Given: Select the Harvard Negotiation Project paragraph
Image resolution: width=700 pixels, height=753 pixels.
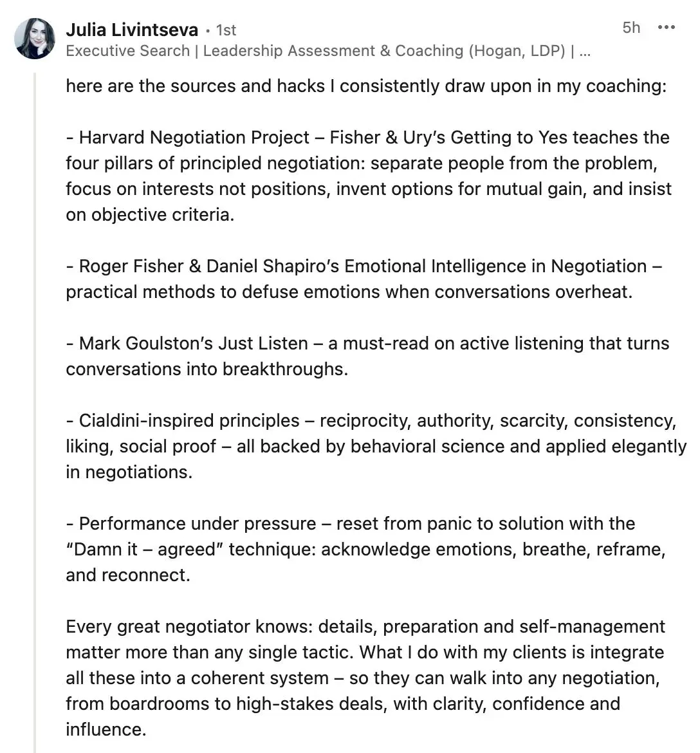Looking at the screenshot, I should click(x=369, y=176).
